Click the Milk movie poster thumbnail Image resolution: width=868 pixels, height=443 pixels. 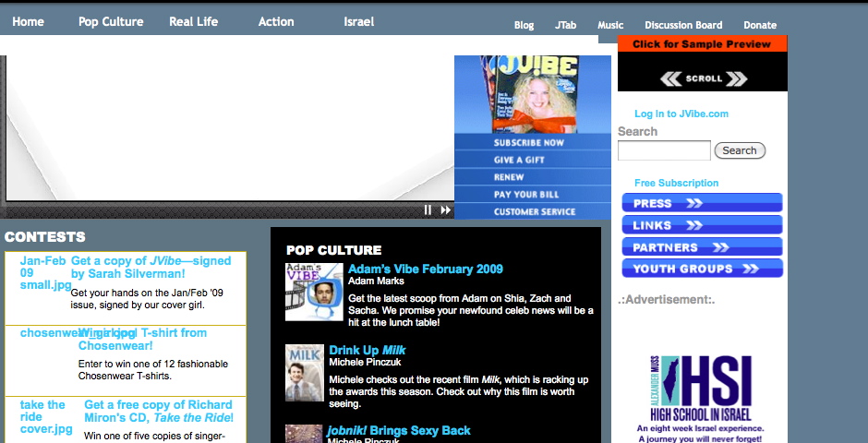305,373
